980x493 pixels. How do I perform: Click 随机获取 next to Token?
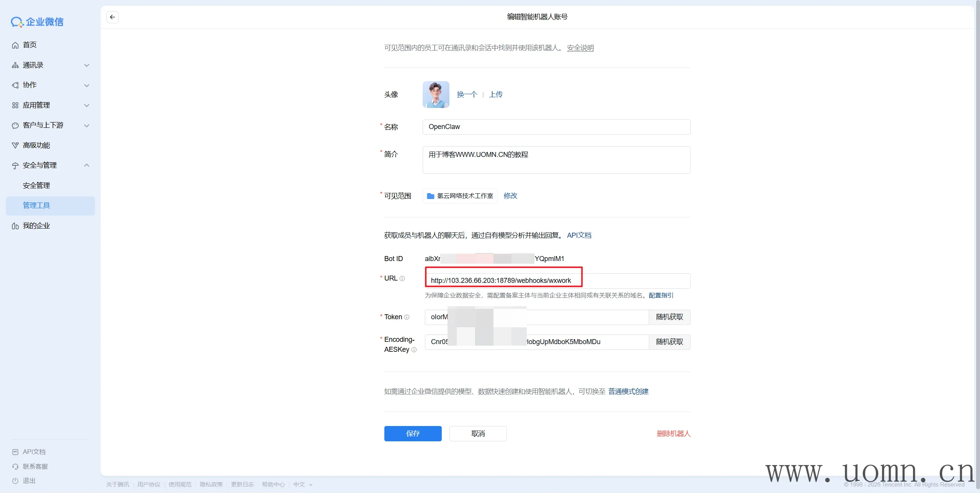669,317
